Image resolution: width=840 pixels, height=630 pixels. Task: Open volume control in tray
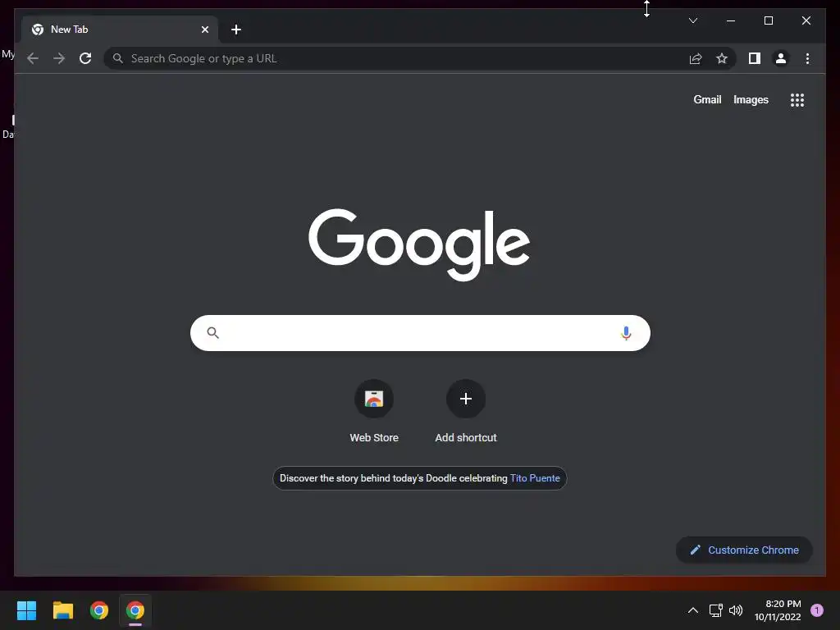736,610
